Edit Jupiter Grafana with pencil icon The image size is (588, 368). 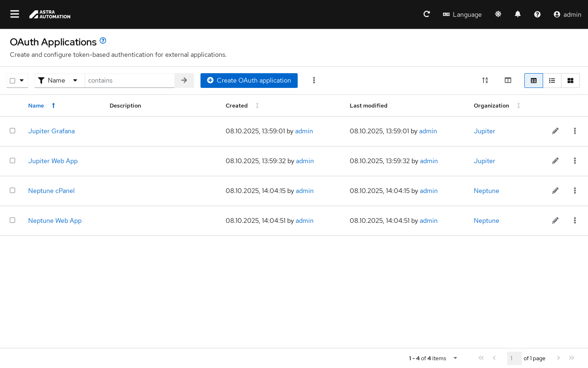[x=555, y=131]
